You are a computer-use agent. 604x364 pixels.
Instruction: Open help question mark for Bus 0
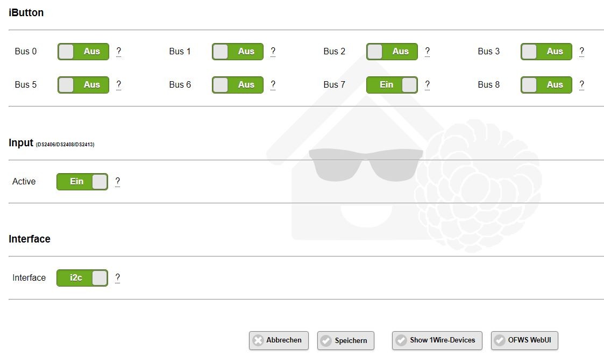[x=119, y=52]
